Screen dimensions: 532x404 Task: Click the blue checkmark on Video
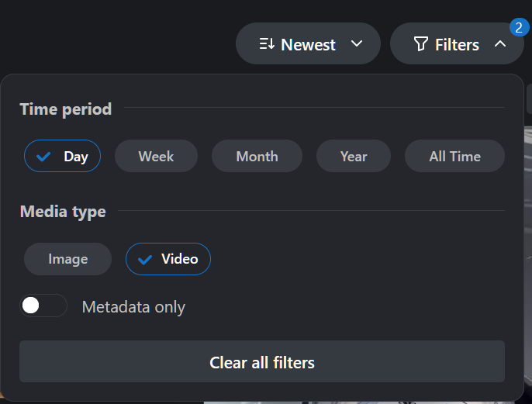[x=145, y=260]
